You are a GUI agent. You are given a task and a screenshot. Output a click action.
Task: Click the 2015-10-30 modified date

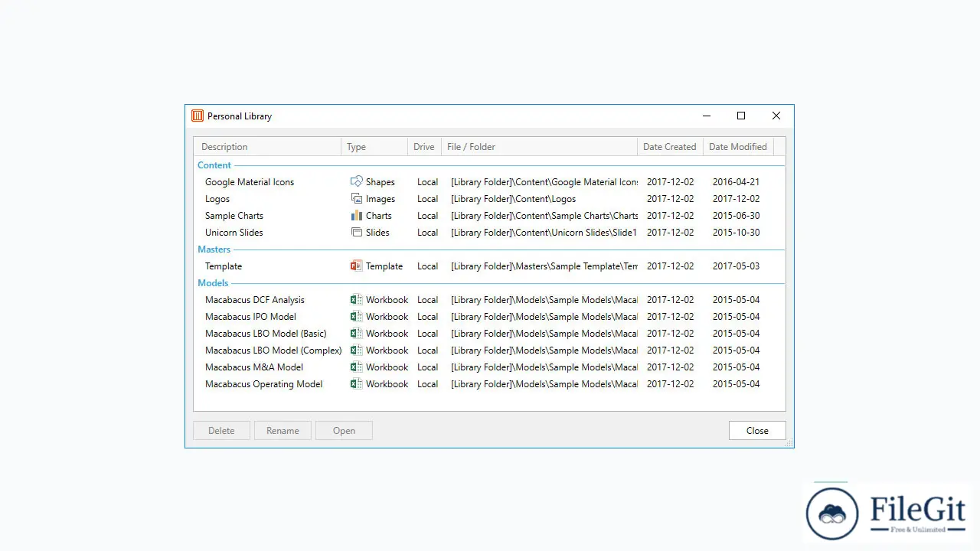coord(736,233)
